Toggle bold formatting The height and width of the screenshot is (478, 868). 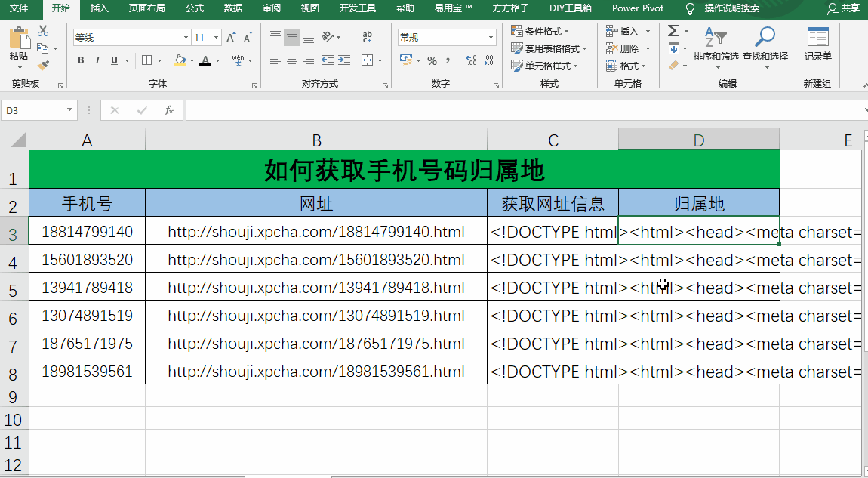tap(81, 60)
